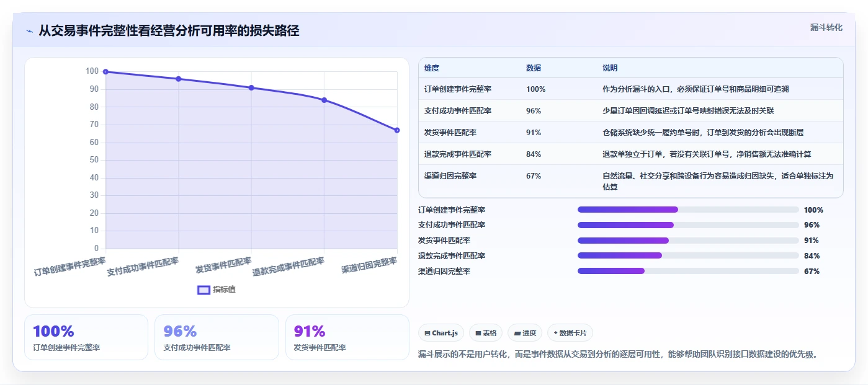Image resolution: width=868 pixels, height=385 pixels.
Task: Select the 进度 tag
Action: pyautogui.click(x=525, y=333)
